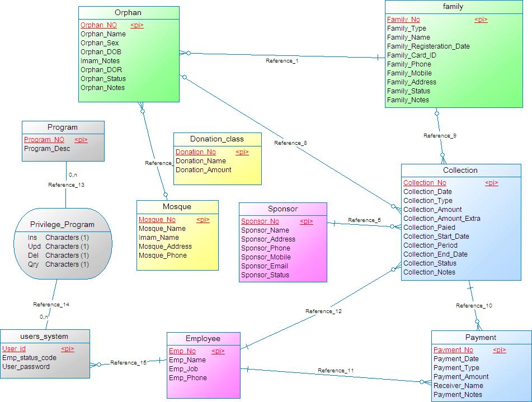
Task: Click the Donation_class entity title
Action: 217,139
